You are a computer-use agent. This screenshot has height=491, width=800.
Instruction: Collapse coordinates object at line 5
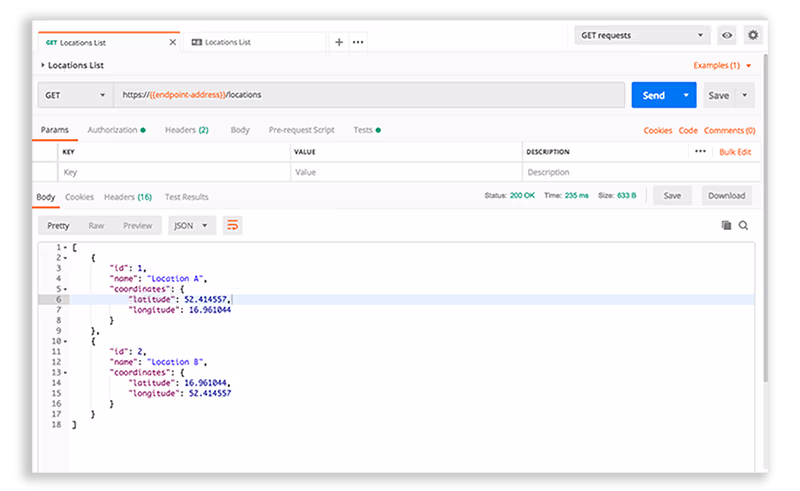tap(65, 289)
